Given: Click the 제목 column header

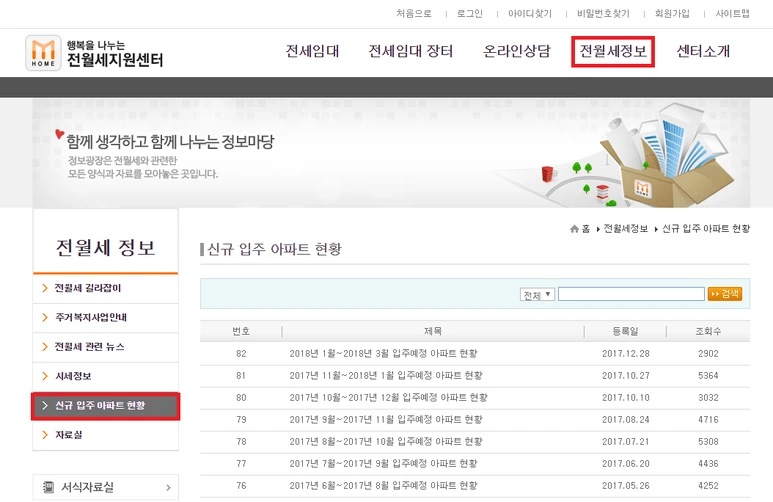Looking at the screenshot, I should [x=433, y=331].
